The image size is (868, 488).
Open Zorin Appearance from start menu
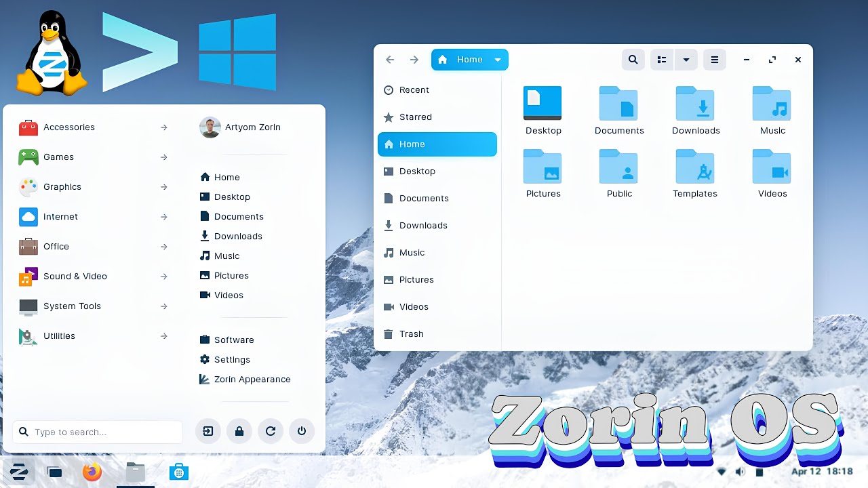pos(245,379)
